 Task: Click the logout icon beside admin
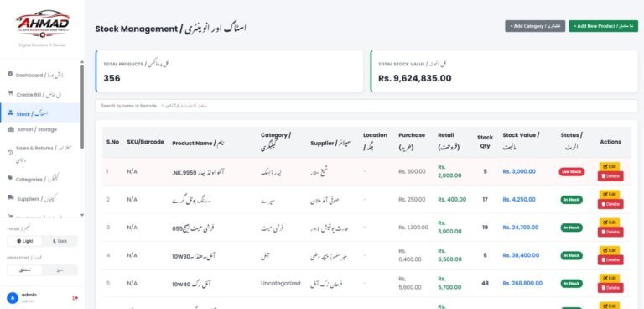tap(75, 298)
